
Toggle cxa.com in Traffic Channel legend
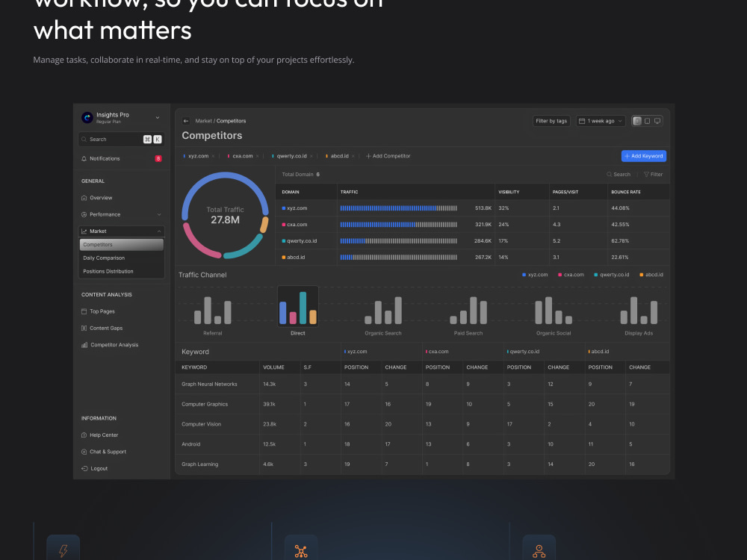(x=571, y=275)
